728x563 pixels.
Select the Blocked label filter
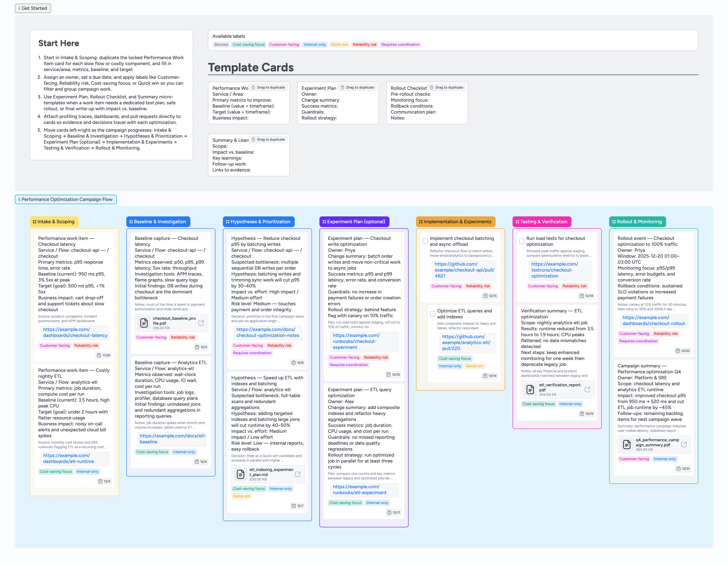pos(221,44)
